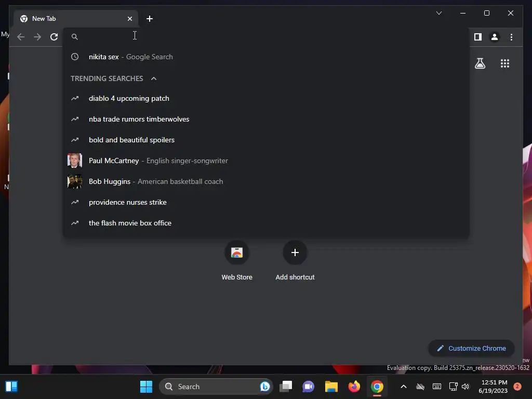Open the notification badge showing 2
Viewport: 532px width, 399px height.
[517, 387]
